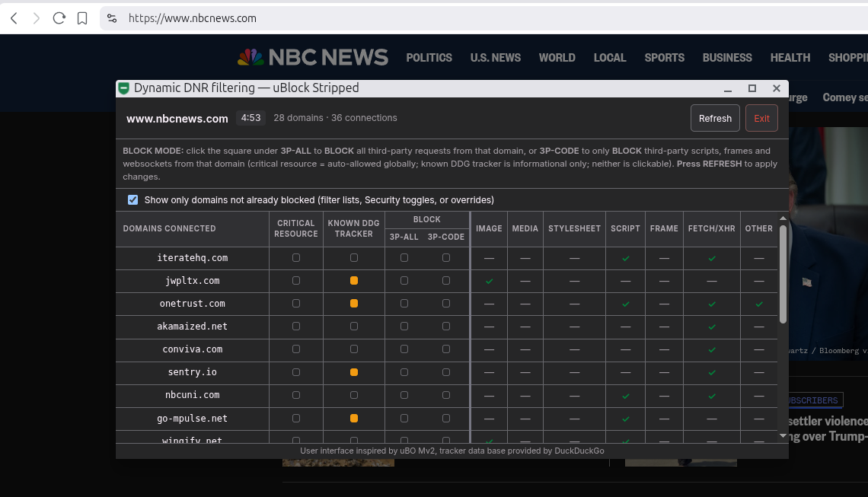Block 3P-ALL for jwpltx.com
The image size is (868, 497).
[404, 281]
